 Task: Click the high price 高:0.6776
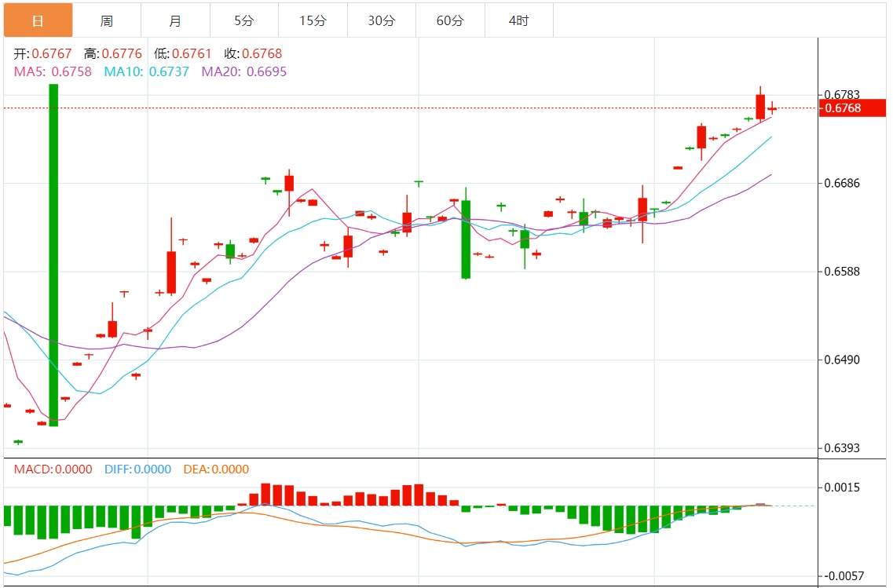113,53
